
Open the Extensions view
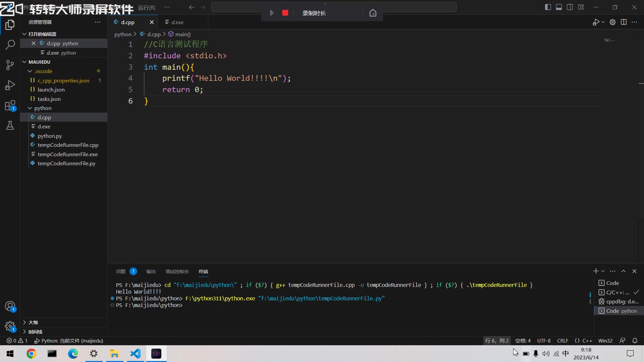(10, 106)
